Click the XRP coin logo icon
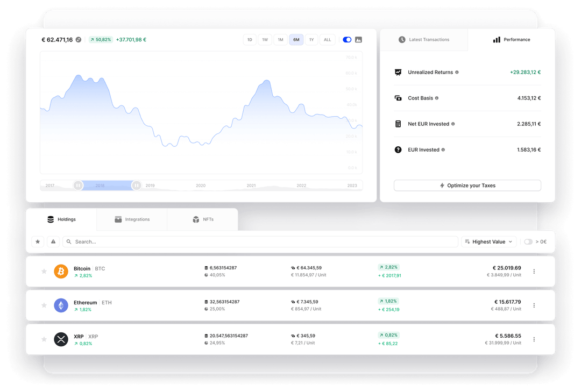The width and height of the screenshot is (581, 392). [x=61, y=339]
